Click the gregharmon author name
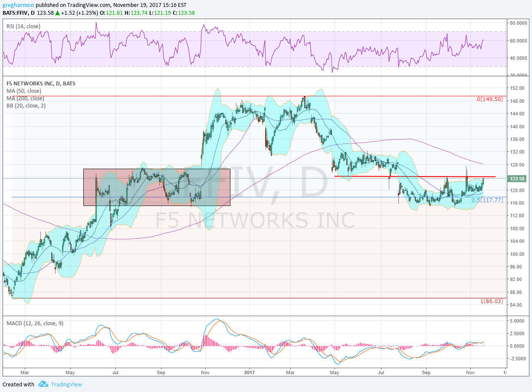Image resolution: width=532 pixels, height=392 pixels. [x=18, y=5]
